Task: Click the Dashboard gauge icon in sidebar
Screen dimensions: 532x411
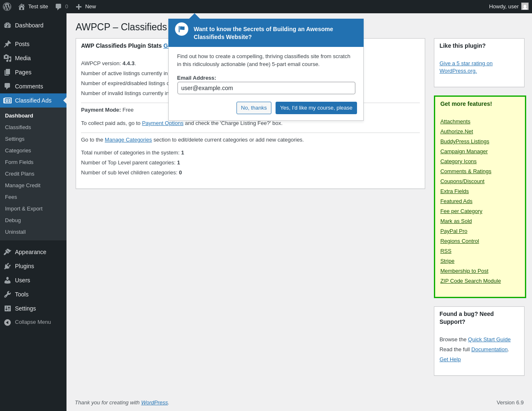Action: (x=7, y=25)
